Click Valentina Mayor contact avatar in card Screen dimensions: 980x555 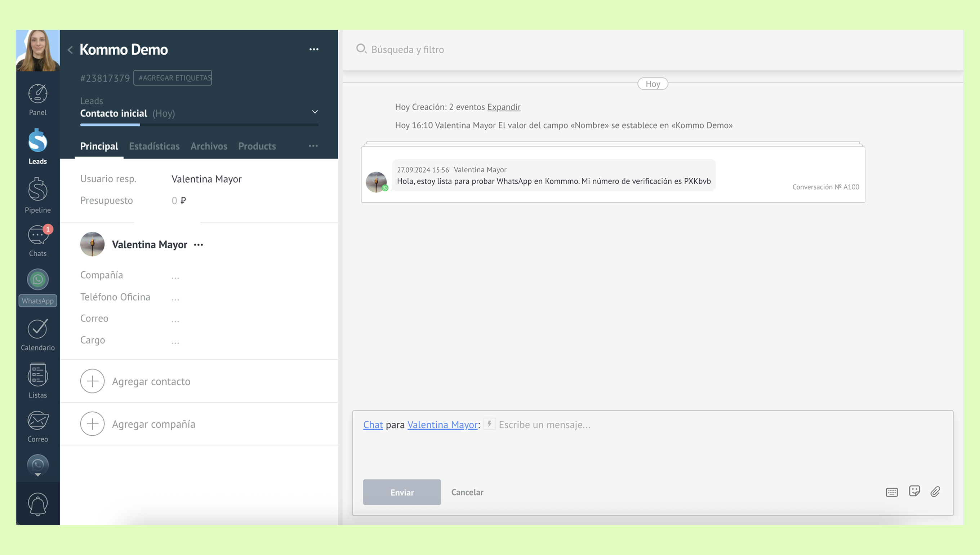pyautogui.click(x=92, y=244)
